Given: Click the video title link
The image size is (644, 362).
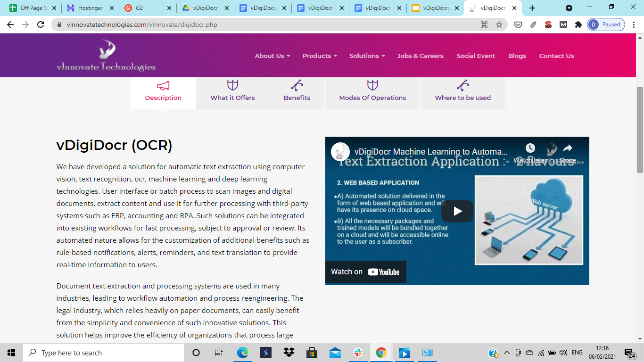Looking at the screenshot, I should [431, 152].
